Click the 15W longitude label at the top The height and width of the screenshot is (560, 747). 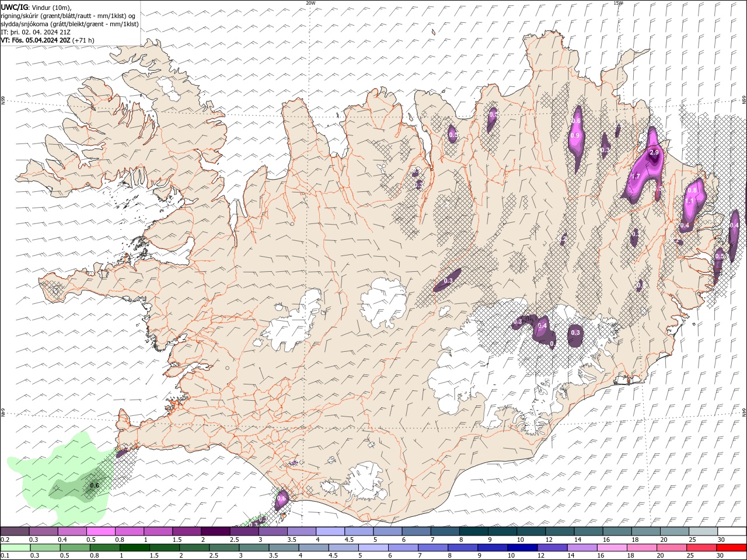[x=619, y=3]
